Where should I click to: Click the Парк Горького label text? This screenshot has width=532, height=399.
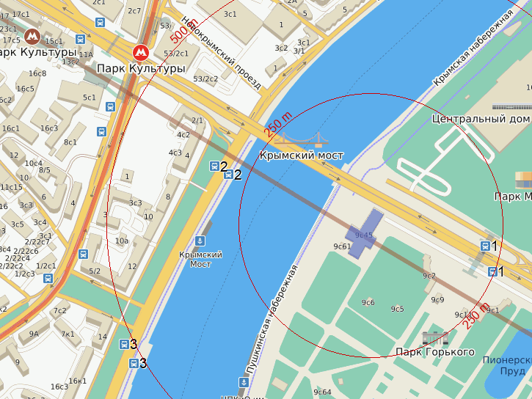click(435, 352)
